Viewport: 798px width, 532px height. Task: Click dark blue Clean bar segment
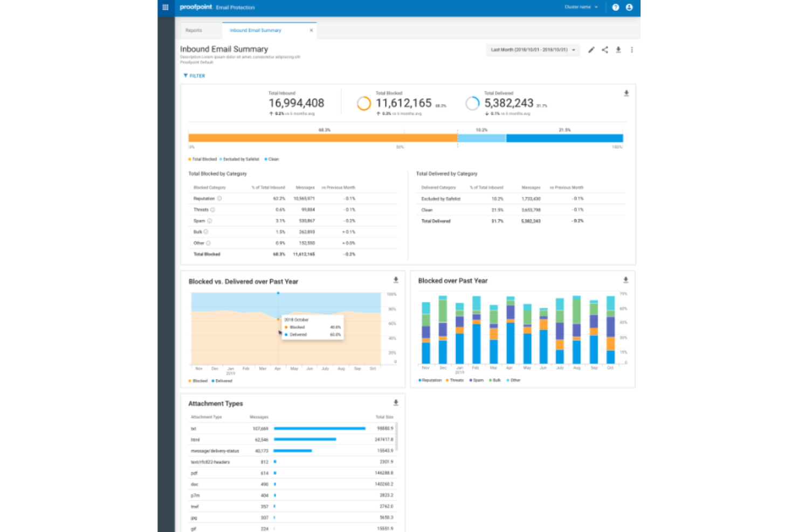click(565, 138)
